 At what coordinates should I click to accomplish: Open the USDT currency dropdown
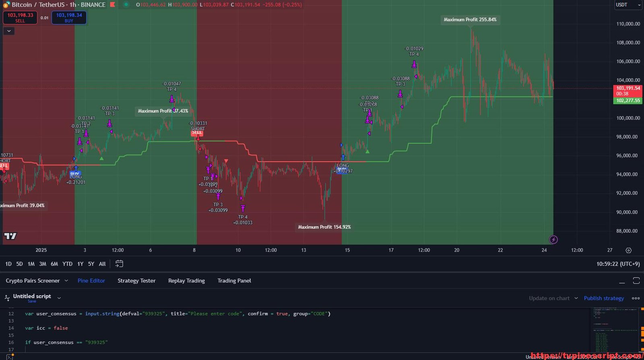coord(628,5)
